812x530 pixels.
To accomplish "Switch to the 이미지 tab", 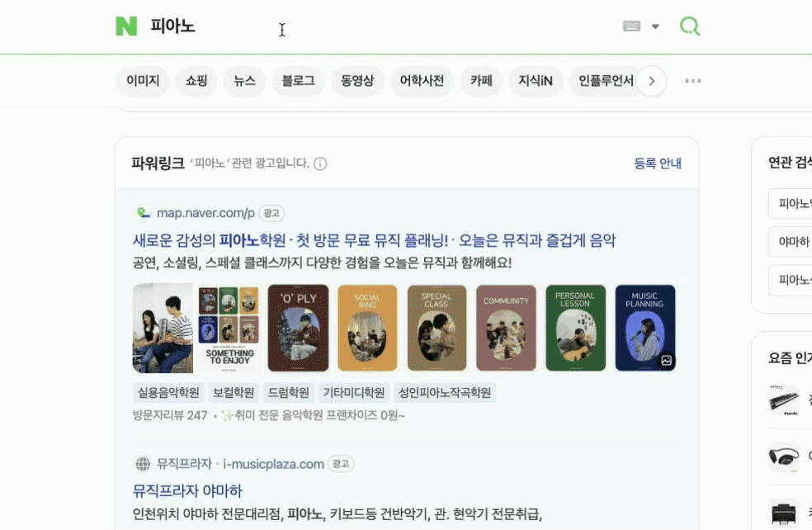I will tap(143, 81).
